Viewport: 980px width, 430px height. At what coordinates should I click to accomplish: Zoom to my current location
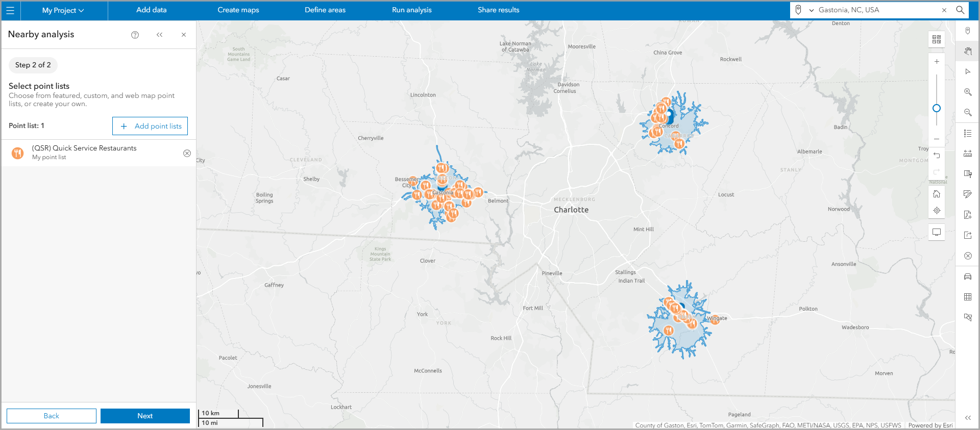[x=937, y=210]
